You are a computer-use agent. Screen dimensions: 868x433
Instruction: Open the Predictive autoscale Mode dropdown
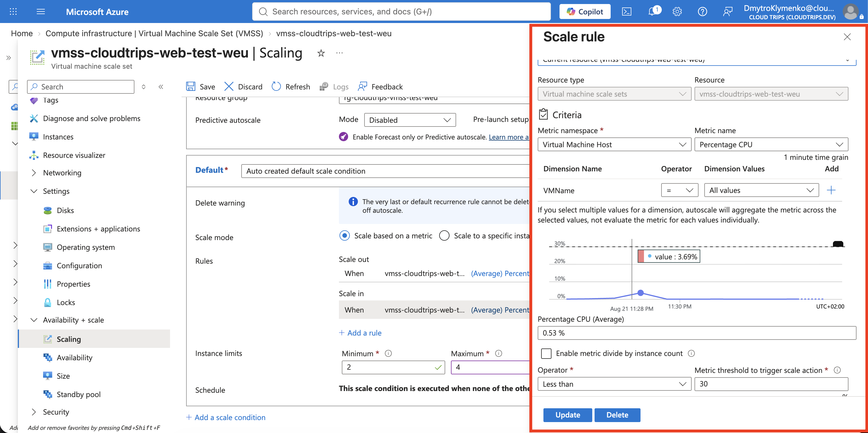pos(410,120)
